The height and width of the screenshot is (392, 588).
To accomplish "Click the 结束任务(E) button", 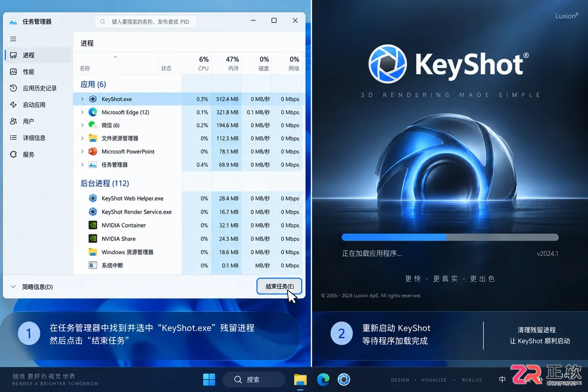I will [279, 287].
